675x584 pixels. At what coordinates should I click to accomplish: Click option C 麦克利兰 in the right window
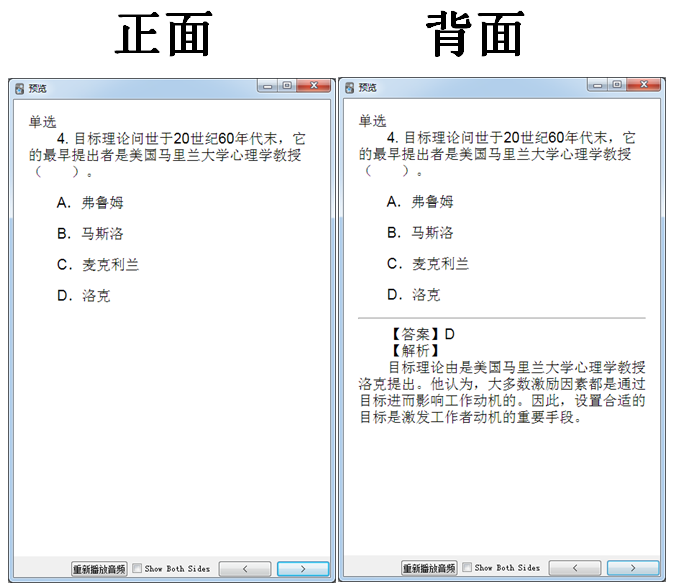click(427, 263)
